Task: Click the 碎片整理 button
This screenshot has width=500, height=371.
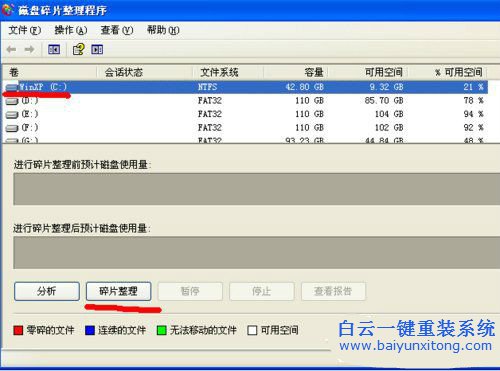Action: 118,291
